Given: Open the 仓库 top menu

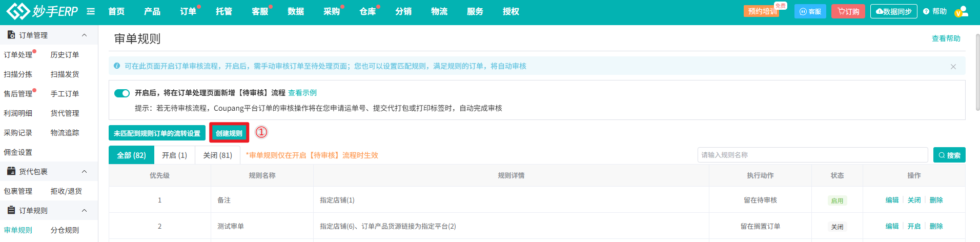Looking at the screenshot, I should (367, 11).
